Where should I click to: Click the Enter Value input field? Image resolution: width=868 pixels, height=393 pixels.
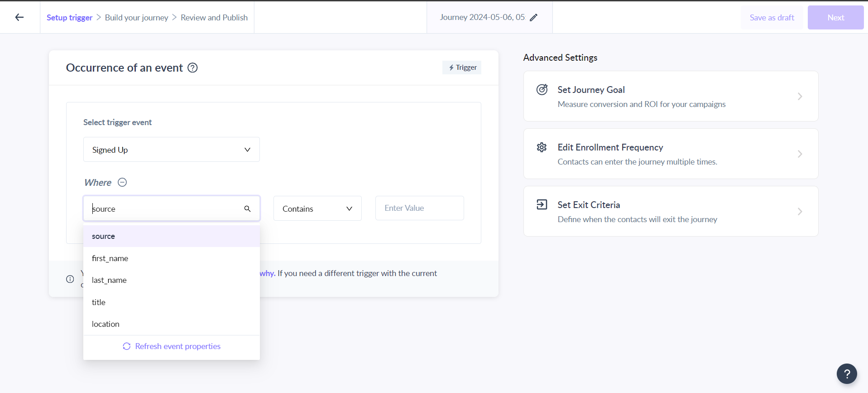[419, 208]
